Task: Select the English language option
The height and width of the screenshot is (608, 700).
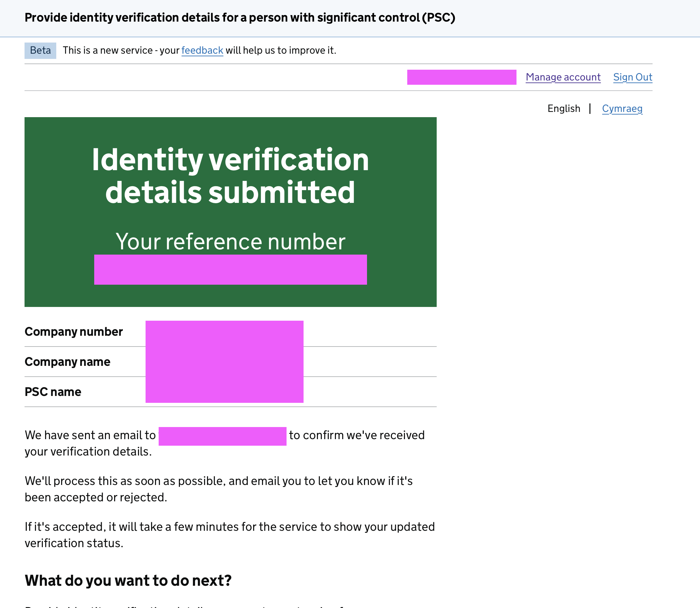Action: 564,109
